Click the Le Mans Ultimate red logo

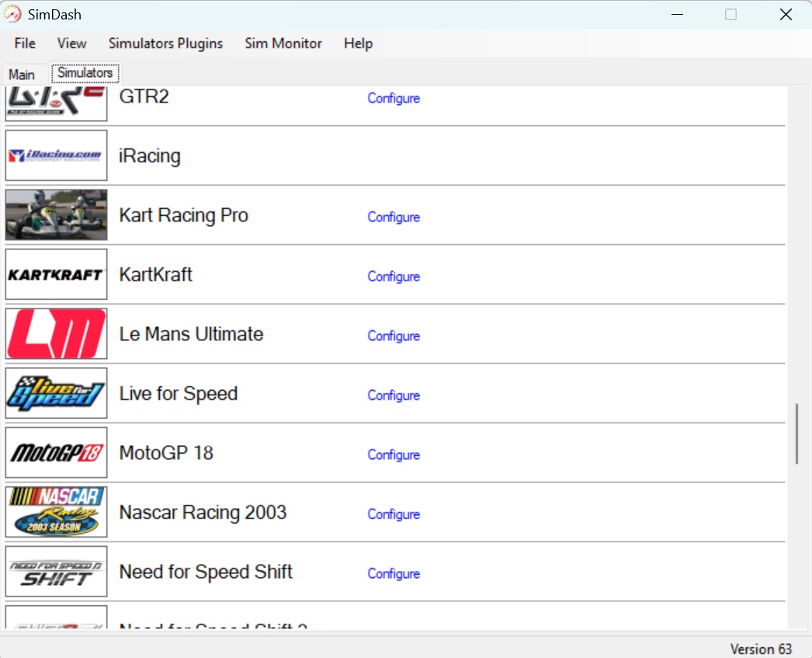point(56,334)
